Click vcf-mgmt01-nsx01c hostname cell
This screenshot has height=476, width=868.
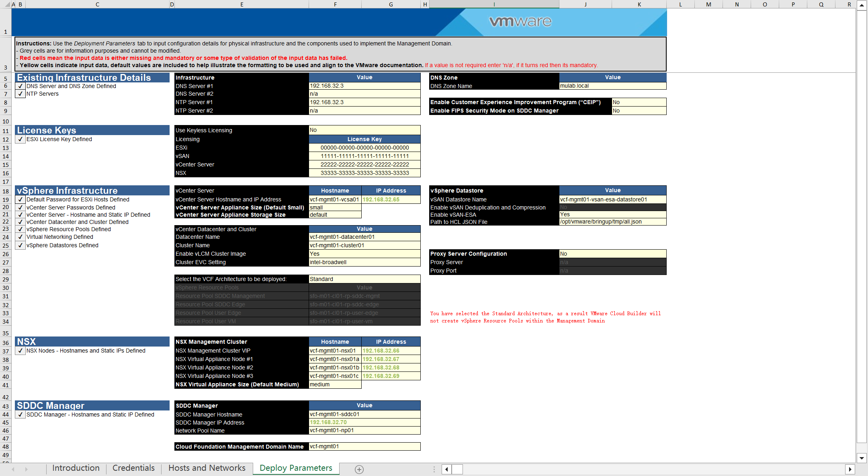tap(335, 376)
